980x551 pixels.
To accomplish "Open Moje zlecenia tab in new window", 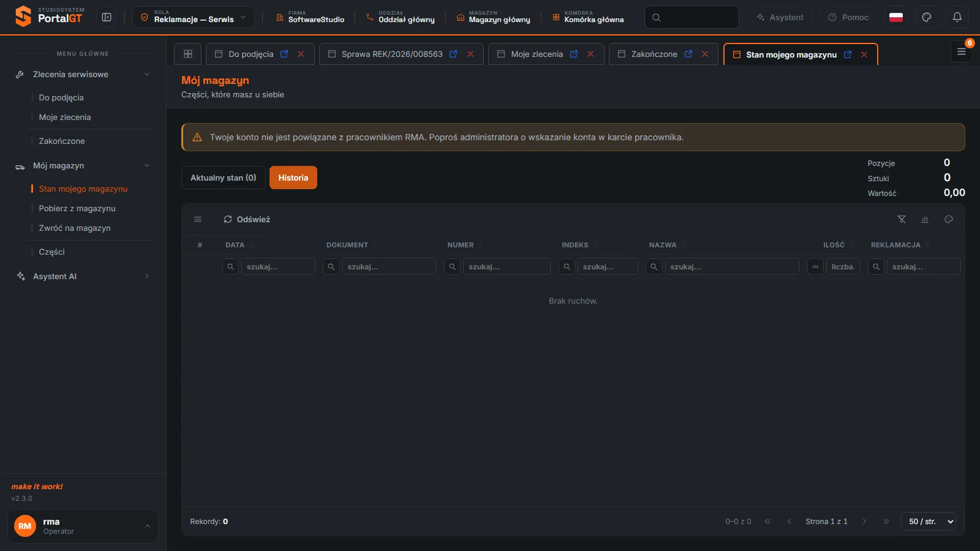I will [574, 54].
